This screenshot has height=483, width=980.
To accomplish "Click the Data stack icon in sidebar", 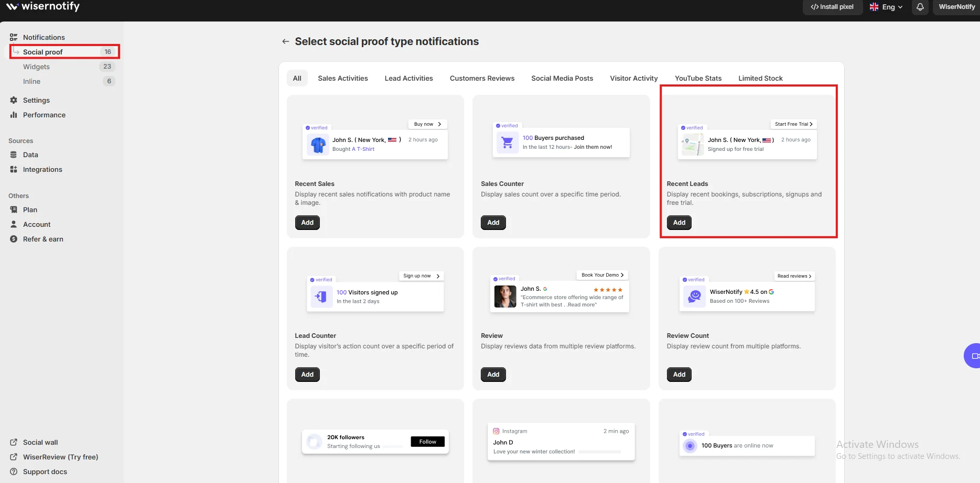I will 14,155.
